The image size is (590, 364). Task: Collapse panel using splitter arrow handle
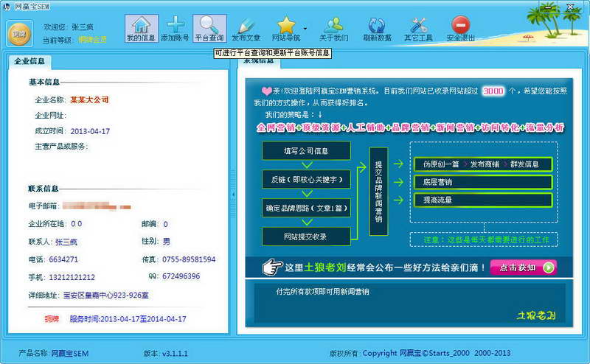pos(233,195)
